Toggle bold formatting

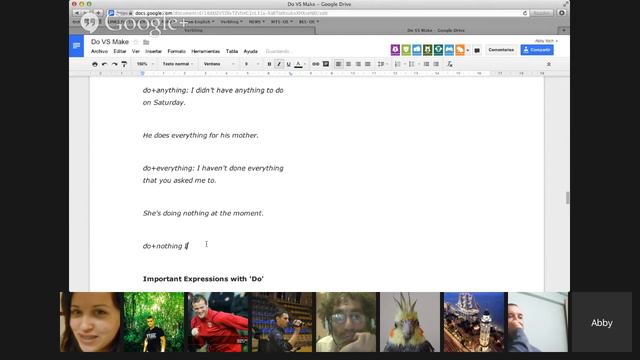pos(269,64)
